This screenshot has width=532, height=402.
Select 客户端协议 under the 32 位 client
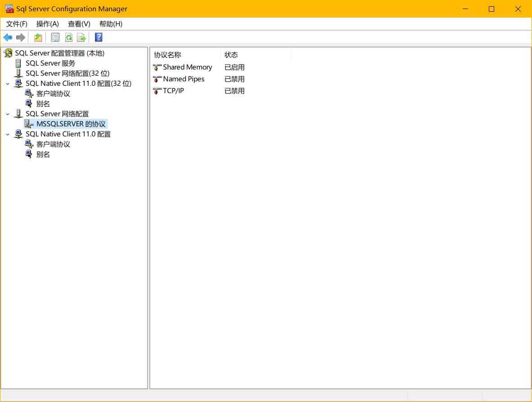click(53, 94)
